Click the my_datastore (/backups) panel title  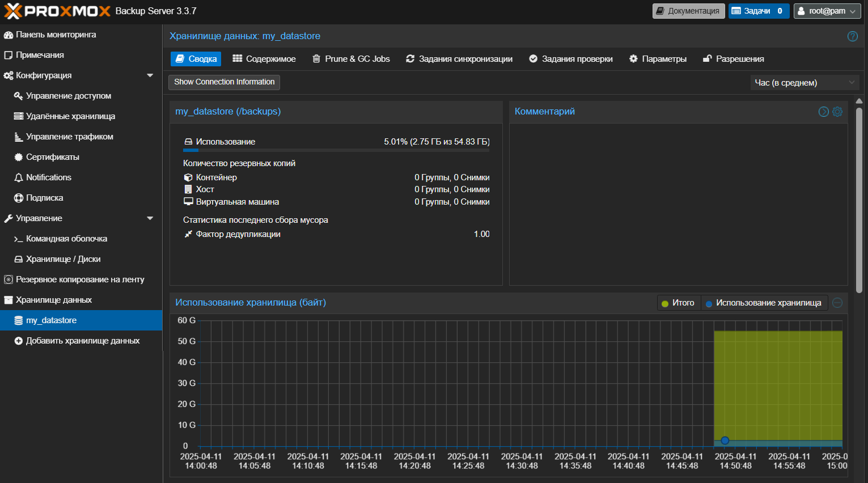point(228,112)
